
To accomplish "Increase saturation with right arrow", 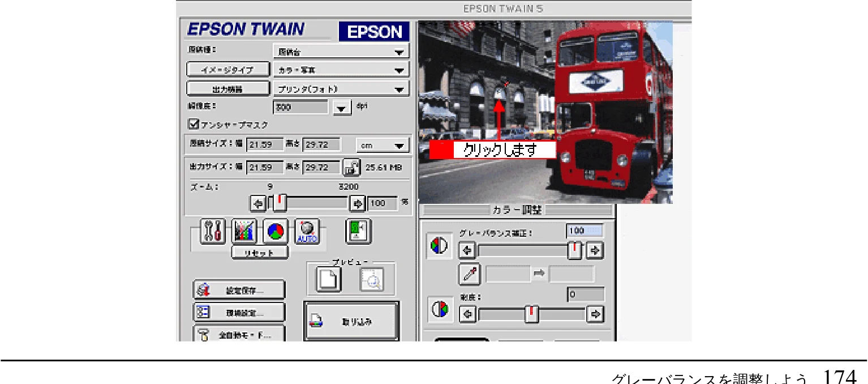I will tap(595, 314).
